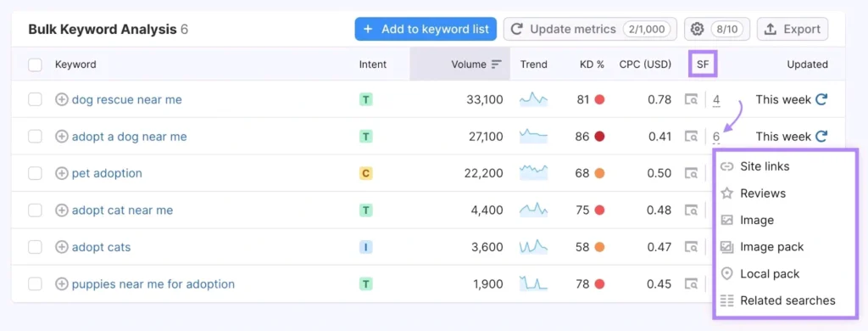The height and width of the screenshot is (331, 868).
Task: Select checkbox for adopt cats row
Action: point(35,247)
